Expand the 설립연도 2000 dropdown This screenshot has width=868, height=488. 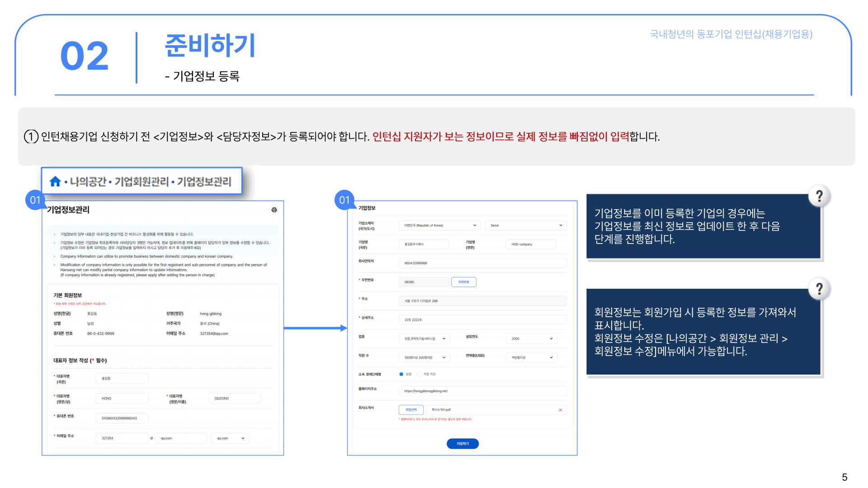(531, 338)
